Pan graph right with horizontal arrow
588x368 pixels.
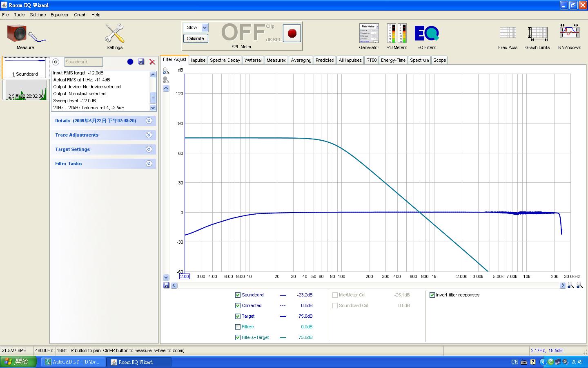[563, 285]
